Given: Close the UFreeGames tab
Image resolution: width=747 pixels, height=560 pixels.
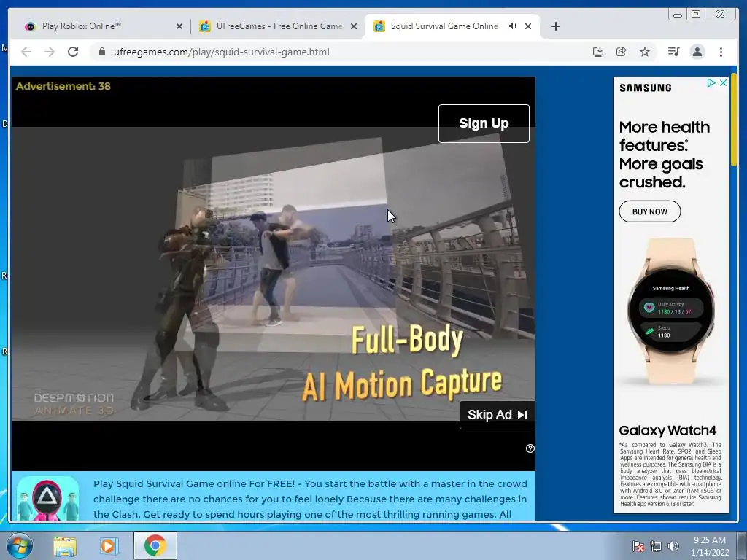Looking at the screenshot, I should (354, 27).
